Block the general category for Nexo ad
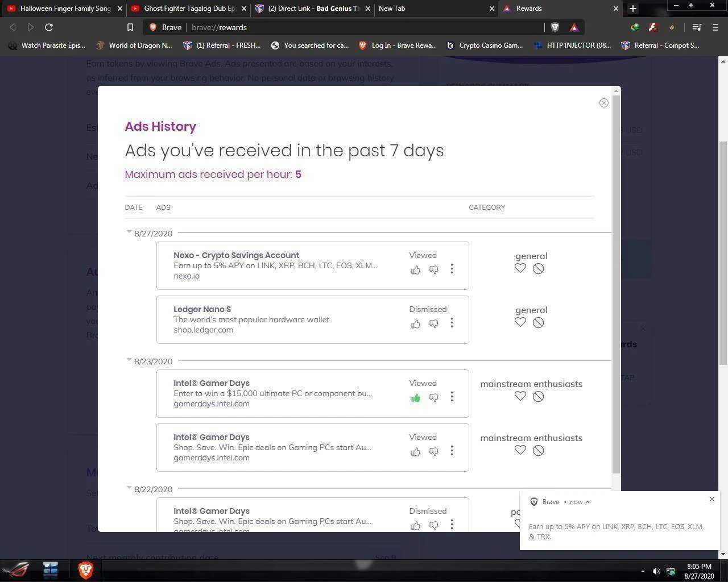 coord(539,268)
